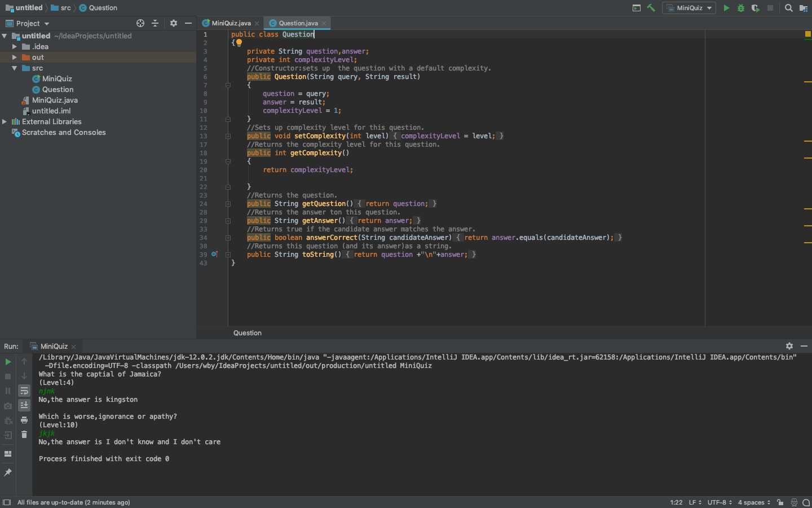The height and width of the screenshot is (508, 812).
Task: Clear console output with the trash icon
Action: pos(24,435)
